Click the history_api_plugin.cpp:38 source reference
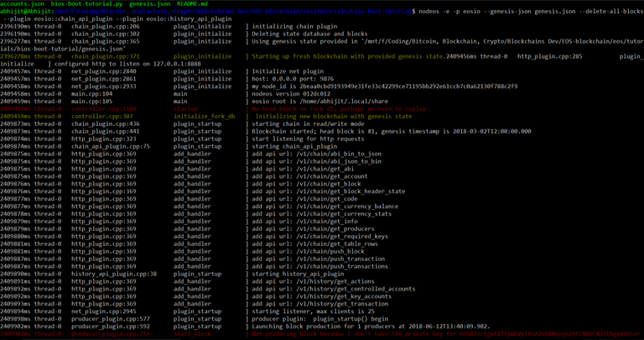The width and height of the screenshot is (644, 340). point(114,274)
